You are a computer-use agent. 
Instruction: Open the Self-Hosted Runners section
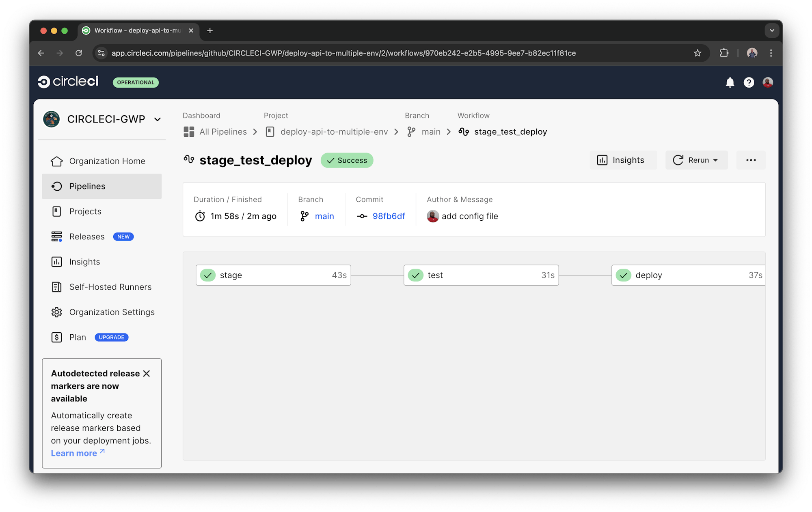[x=110, y=287]
